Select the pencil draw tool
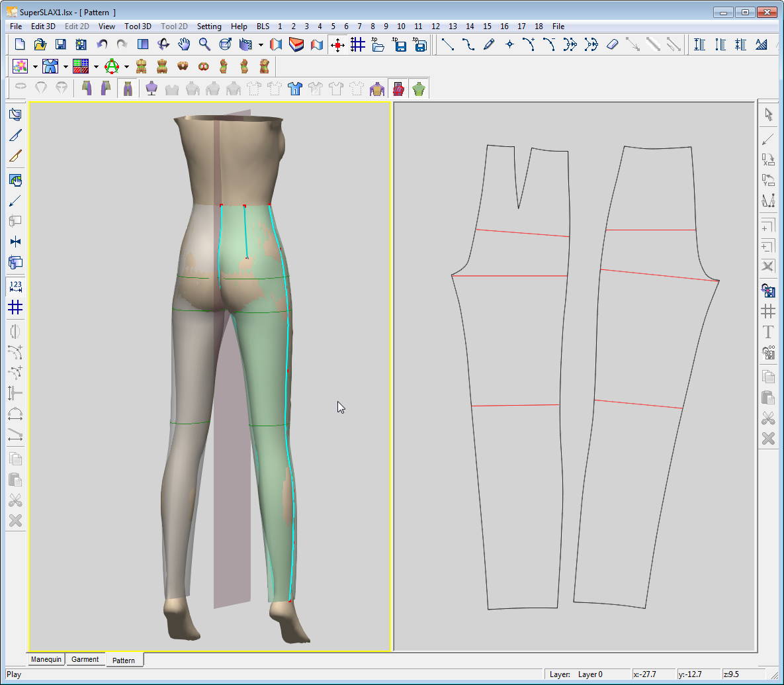The image size is (784, 685). click(489, 44)
